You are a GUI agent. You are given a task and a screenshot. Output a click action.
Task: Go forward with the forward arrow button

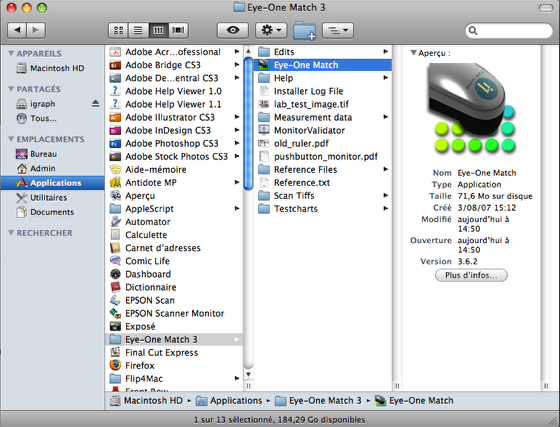pos(36,30)
